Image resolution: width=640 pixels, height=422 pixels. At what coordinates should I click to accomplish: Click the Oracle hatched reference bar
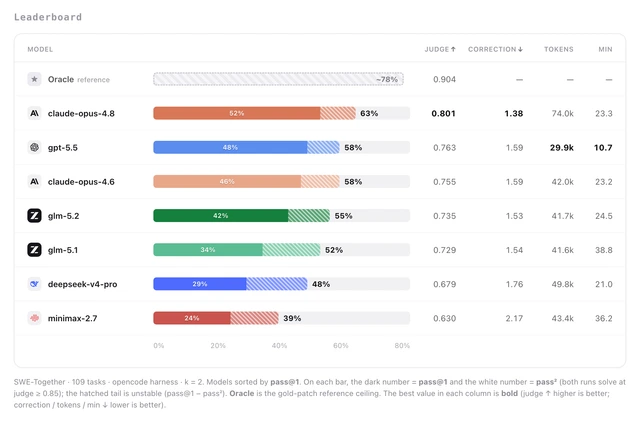click(278, 79)
